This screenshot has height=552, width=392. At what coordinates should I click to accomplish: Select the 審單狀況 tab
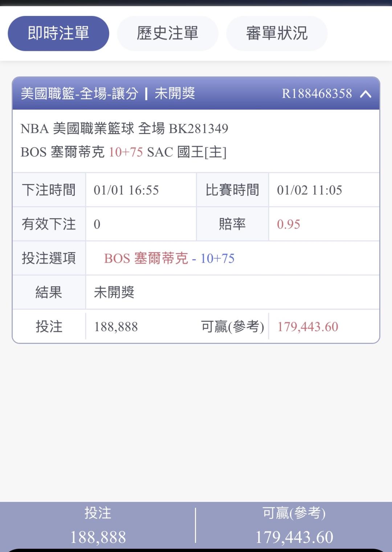(x=277, y=33)
